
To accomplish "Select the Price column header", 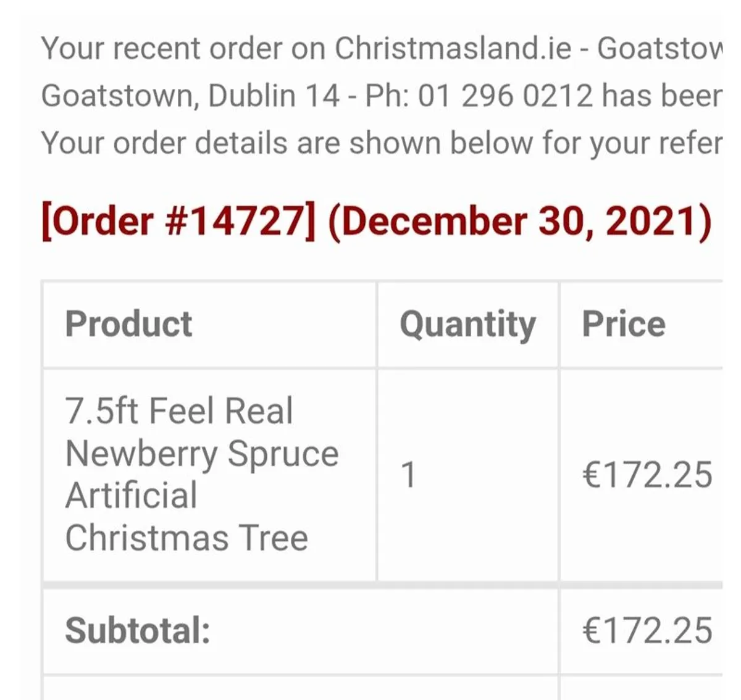I will tap(624, 324).
